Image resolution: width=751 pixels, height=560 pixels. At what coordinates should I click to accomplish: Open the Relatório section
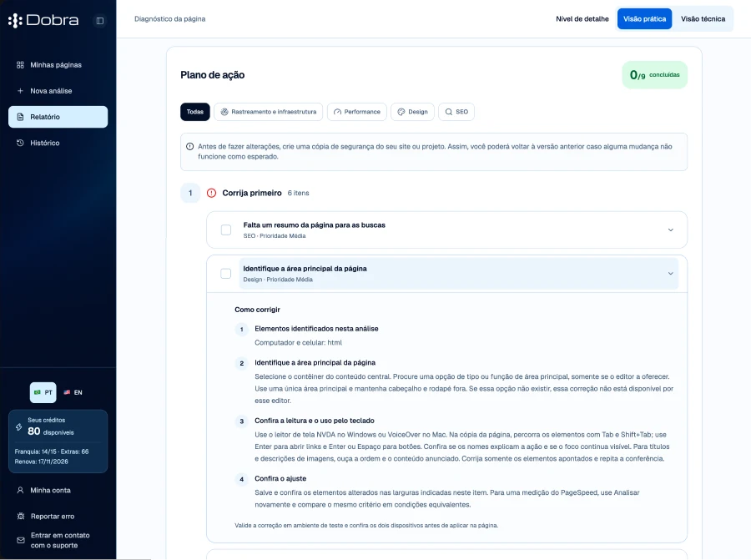point(58,117)
